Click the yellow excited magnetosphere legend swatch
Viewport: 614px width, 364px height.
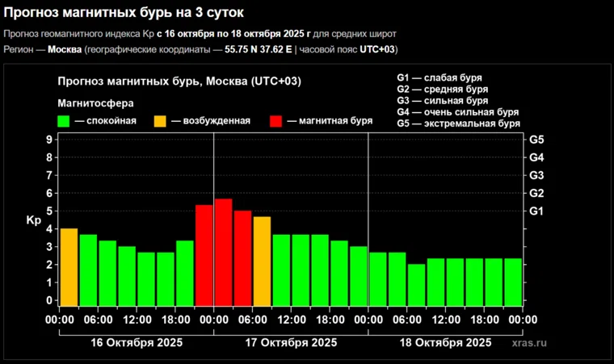(161, 121)
